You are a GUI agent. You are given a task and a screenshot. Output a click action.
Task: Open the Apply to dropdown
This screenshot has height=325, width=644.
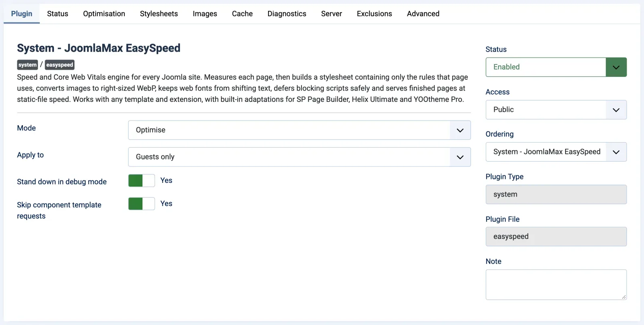(299, 157)
